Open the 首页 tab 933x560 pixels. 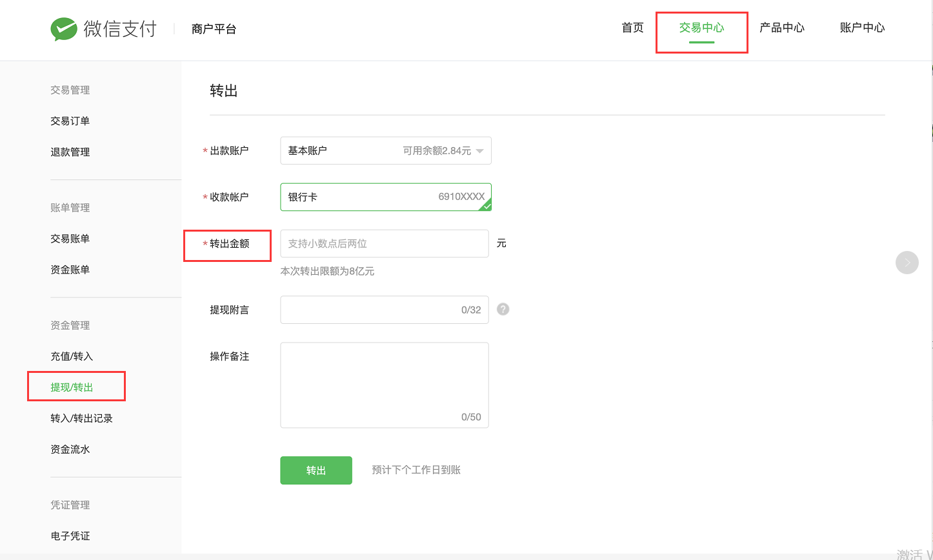pos(632,28)
